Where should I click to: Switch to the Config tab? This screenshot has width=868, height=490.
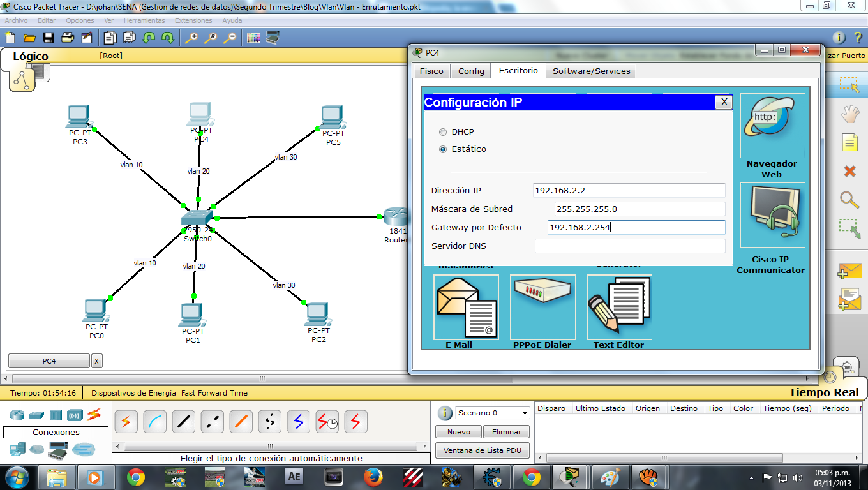(471, 71)
